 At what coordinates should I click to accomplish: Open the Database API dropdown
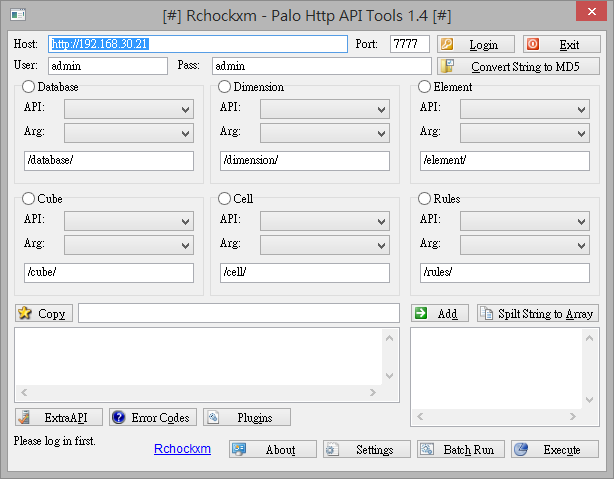click(x=129, y=109)
